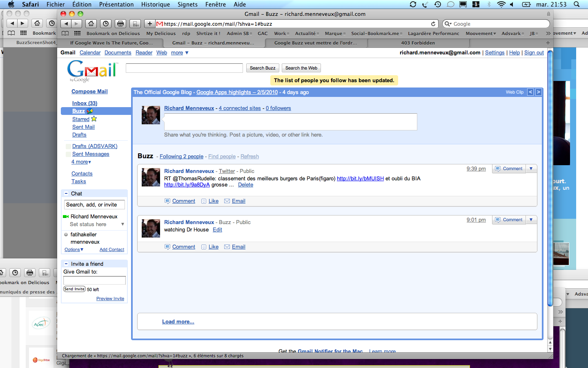Collapse the Chat panel
This screenshot has width=588, height=368.
click(66, 193)
